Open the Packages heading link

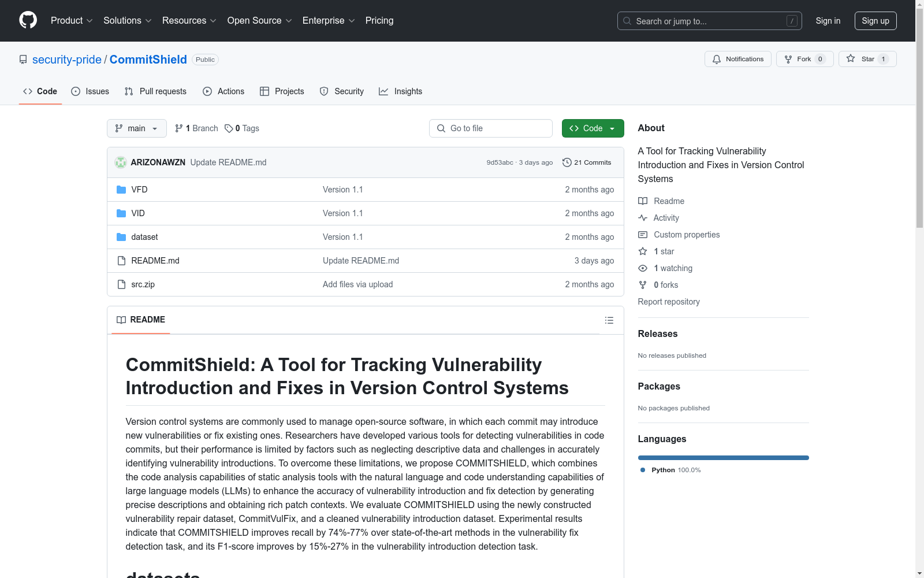pos(659,386)
